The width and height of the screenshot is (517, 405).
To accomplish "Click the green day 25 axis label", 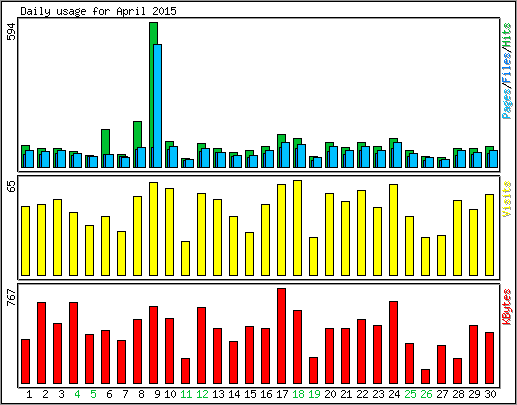I will [x=410, y=394].
